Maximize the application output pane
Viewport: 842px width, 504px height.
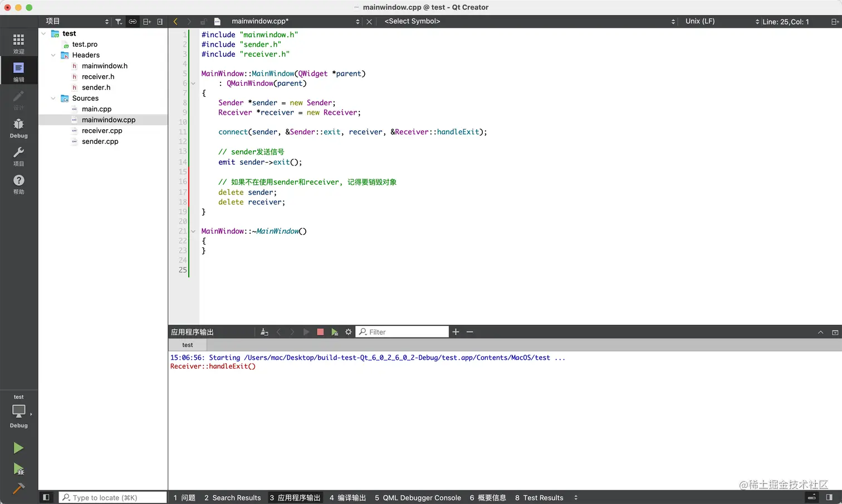[835, 332]
